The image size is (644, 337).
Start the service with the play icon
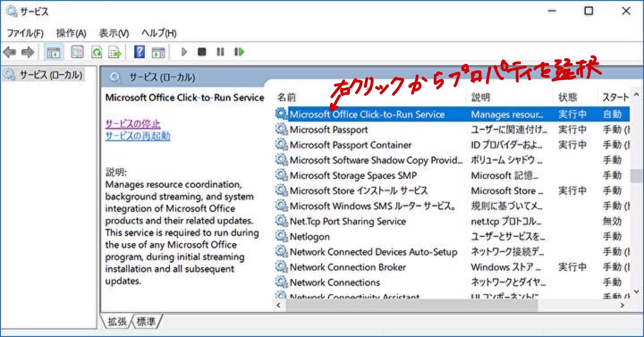click(184, 52)
